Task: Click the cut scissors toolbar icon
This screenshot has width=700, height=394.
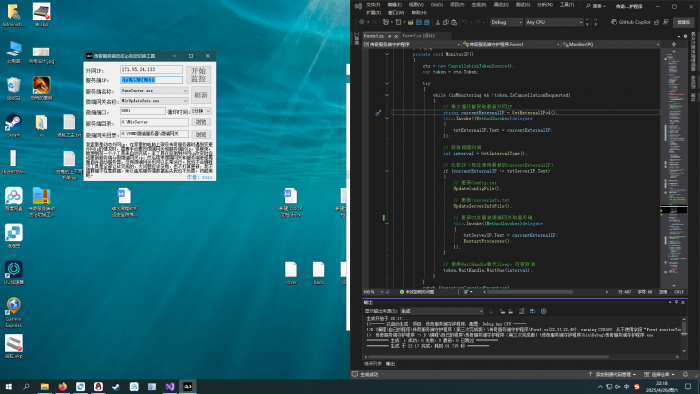Action: coord(438,22)
